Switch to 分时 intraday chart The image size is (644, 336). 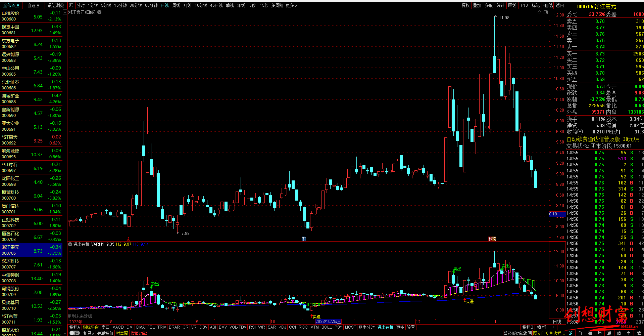tap(81, 5)
